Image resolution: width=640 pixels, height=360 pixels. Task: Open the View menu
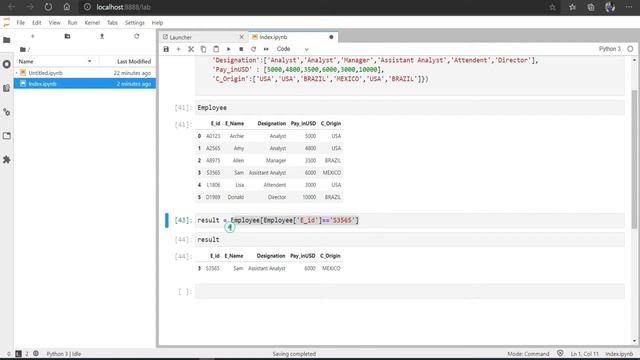(54, 23)
